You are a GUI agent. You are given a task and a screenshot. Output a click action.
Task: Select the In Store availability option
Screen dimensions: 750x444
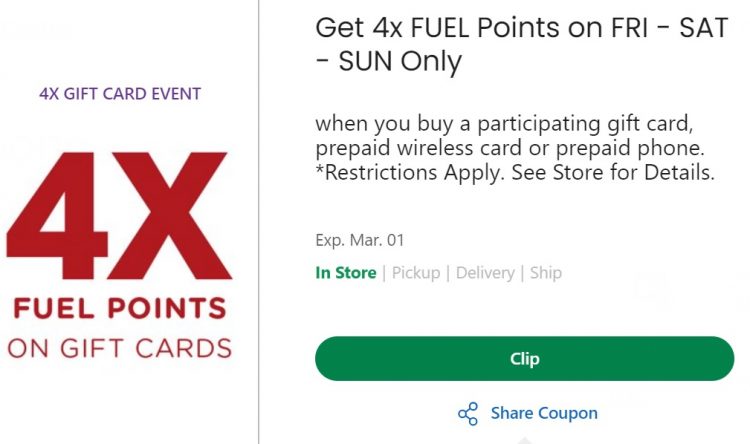point(346,273)
